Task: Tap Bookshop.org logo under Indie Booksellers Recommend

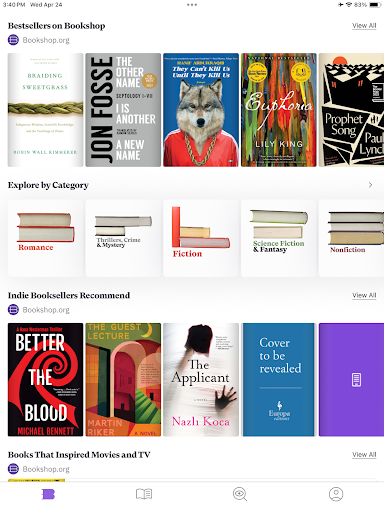Action: pos(13,310)
